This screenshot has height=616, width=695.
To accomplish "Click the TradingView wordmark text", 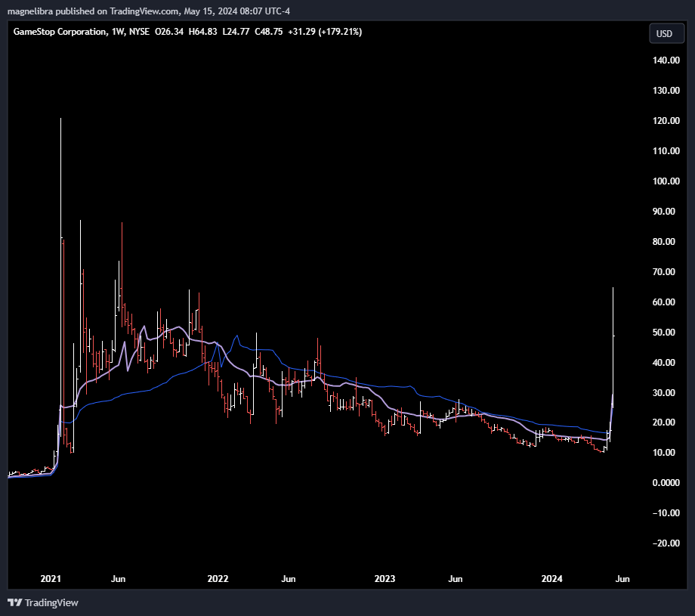I will 51,602.
